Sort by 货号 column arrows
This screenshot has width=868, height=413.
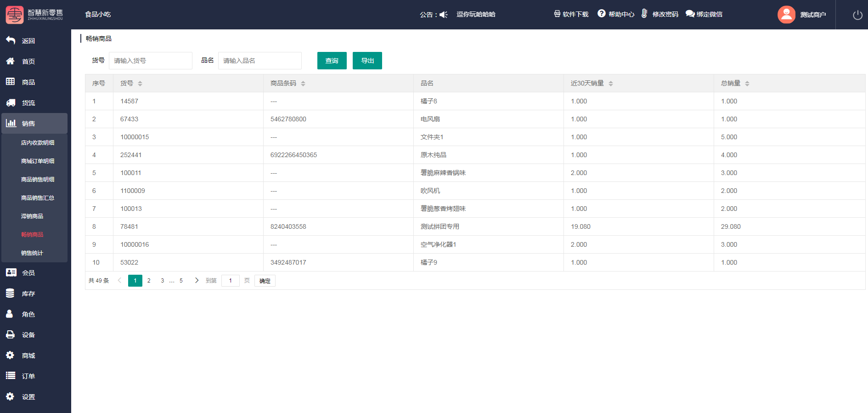140,84
